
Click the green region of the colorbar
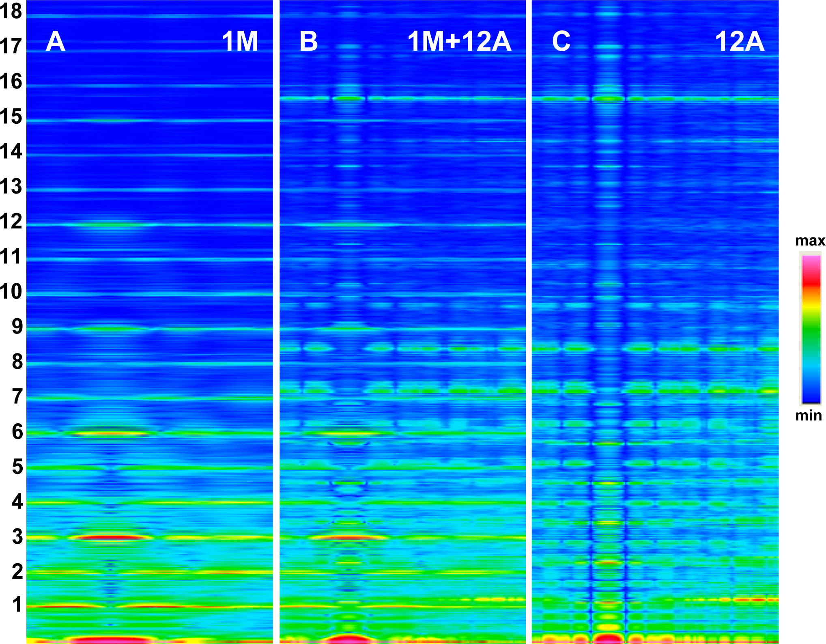coord(811,331)
